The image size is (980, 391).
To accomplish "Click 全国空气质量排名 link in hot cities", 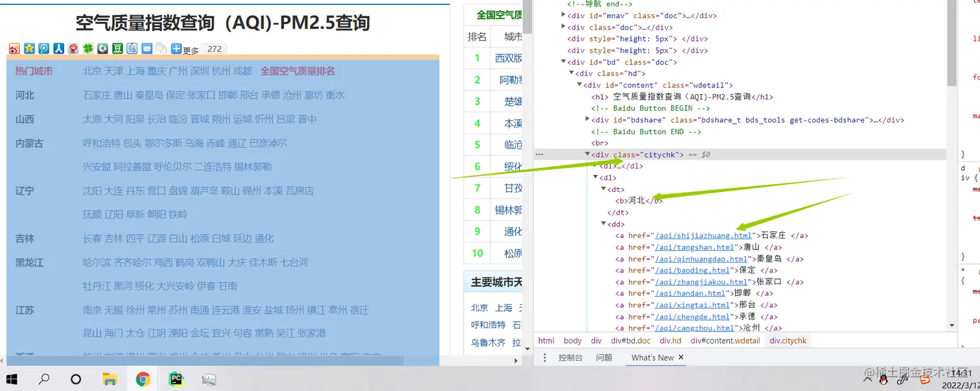I will (297, 71).
